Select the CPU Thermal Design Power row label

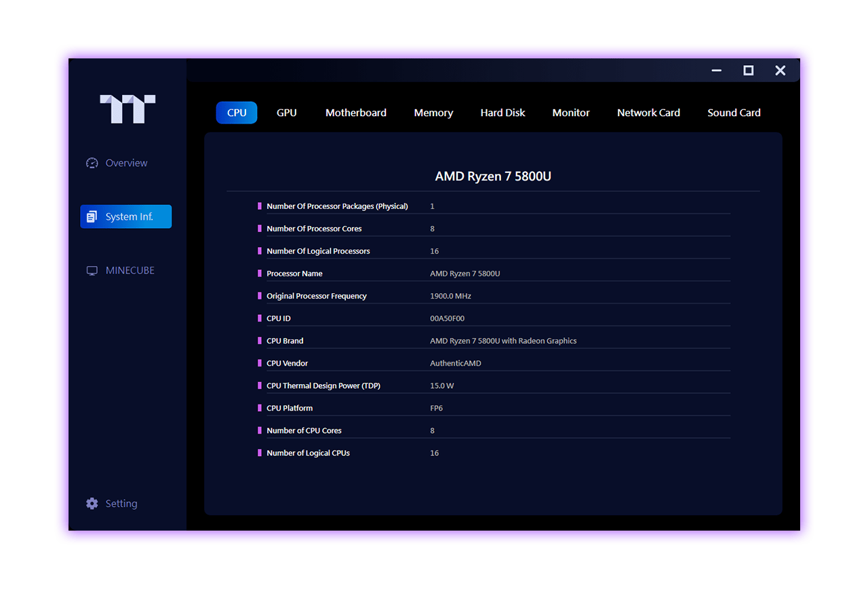323,385
